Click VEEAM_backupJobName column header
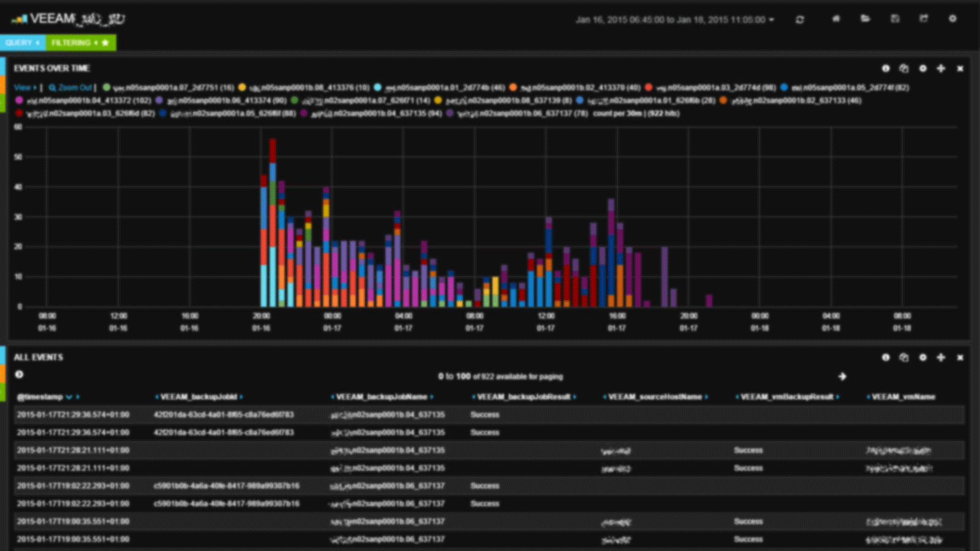 [x=382, y=397]
